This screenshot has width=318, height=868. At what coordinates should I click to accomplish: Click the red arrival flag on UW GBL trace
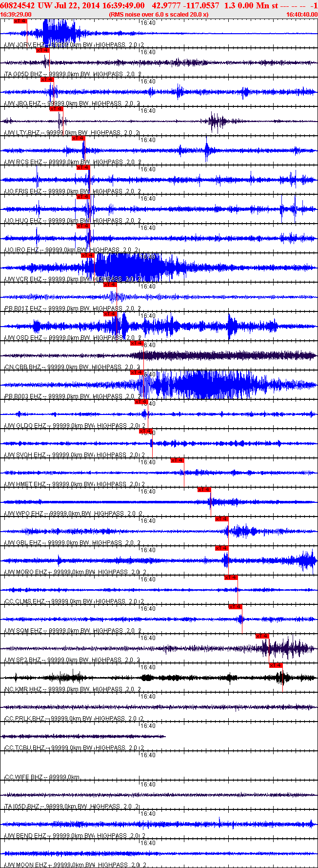221,519
